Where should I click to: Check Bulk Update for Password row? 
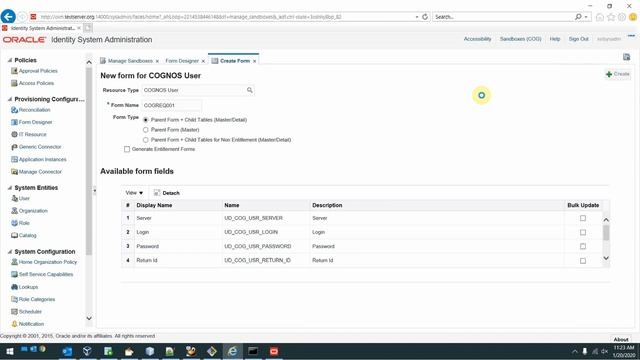pos(583,247)
